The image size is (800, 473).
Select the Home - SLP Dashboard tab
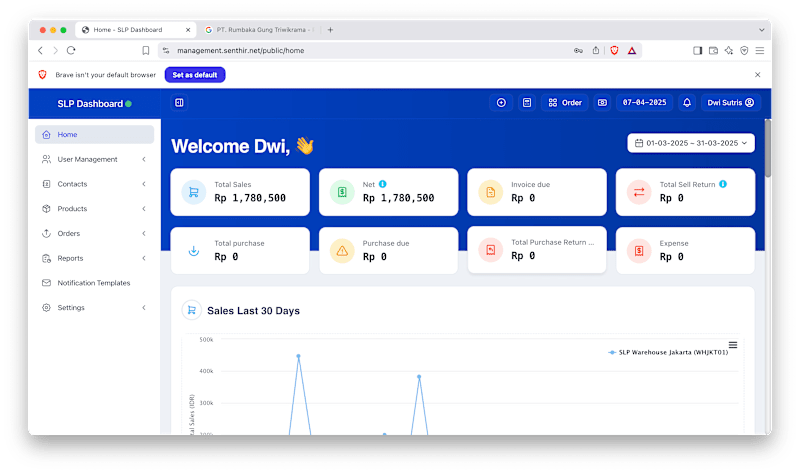tap(136, 30)
